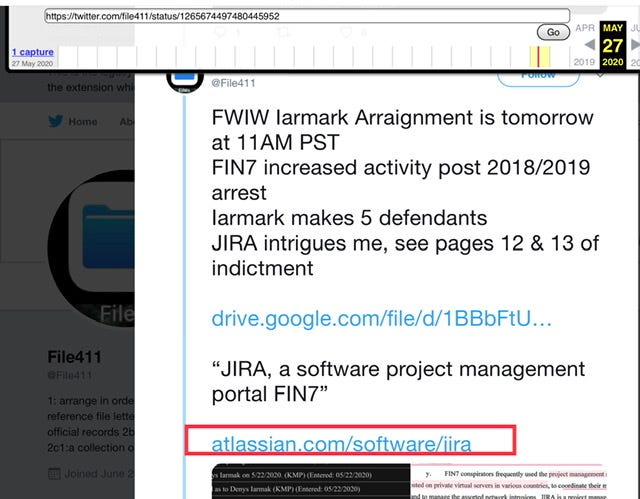640x499 pixels.
Task: Click the tweet author avatar
Action: coord(185,81)
